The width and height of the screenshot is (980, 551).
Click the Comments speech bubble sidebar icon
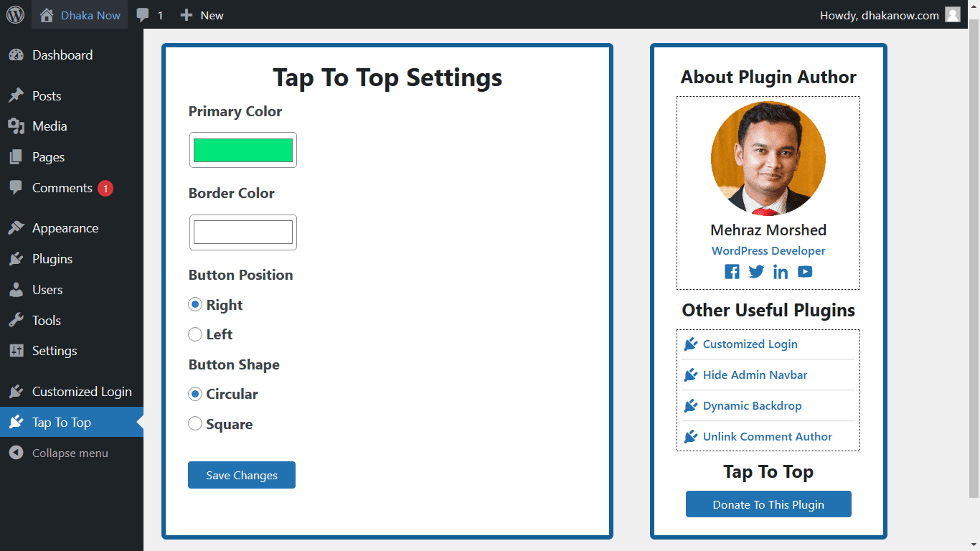16,188
